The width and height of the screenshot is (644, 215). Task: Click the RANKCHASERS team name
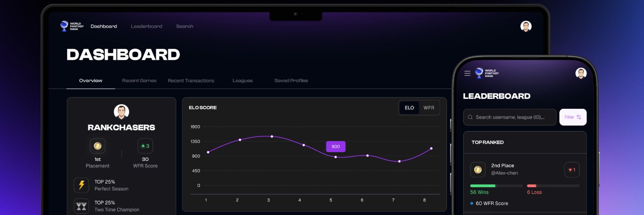tap(122, 128)
